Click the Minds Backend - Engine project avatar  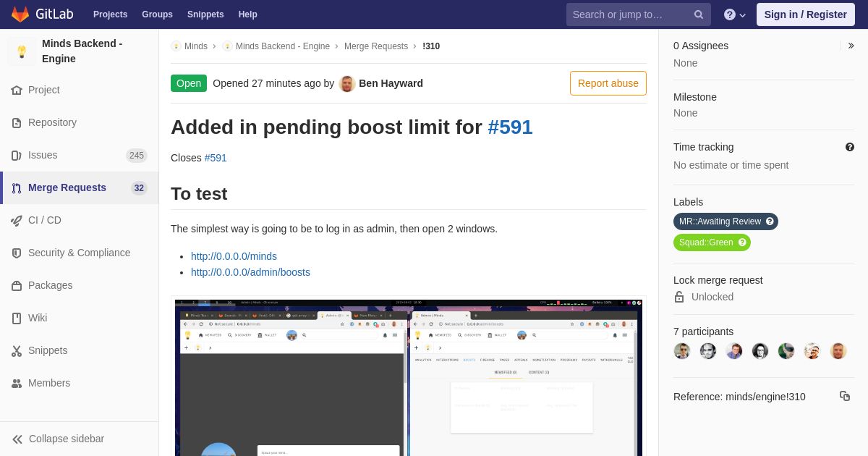coord(22,51)
